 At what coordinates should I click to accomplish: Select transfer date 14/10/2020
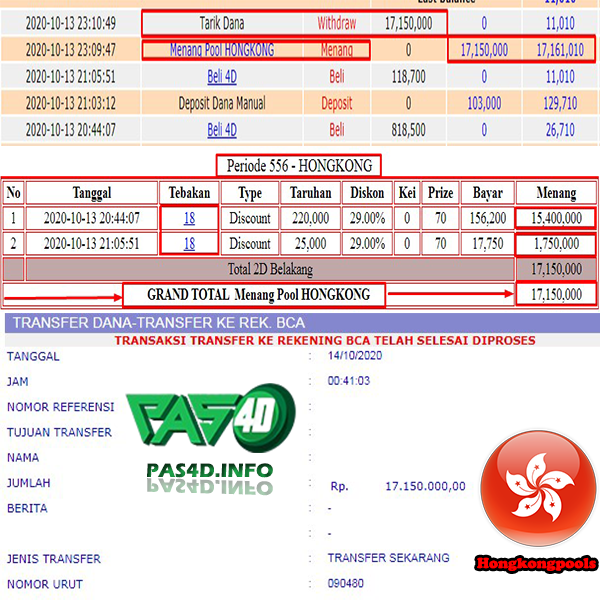coord(355,355)
